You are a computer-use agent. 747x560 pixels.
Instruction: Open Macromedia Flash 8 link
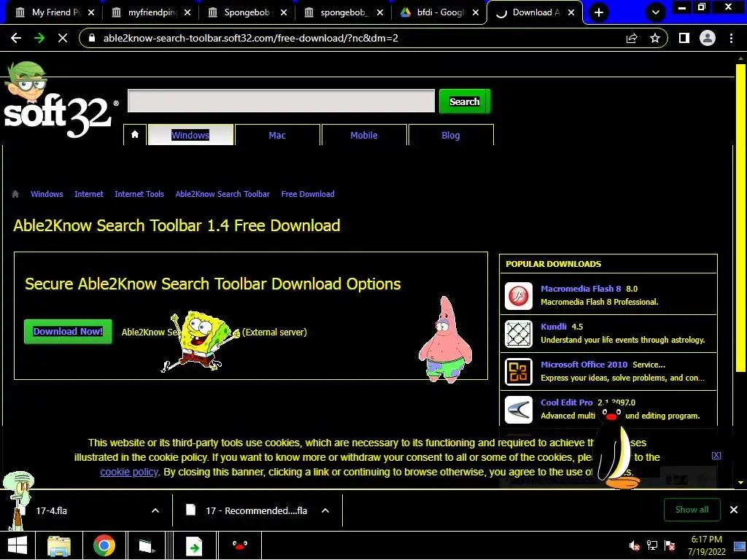click(581, 289)
